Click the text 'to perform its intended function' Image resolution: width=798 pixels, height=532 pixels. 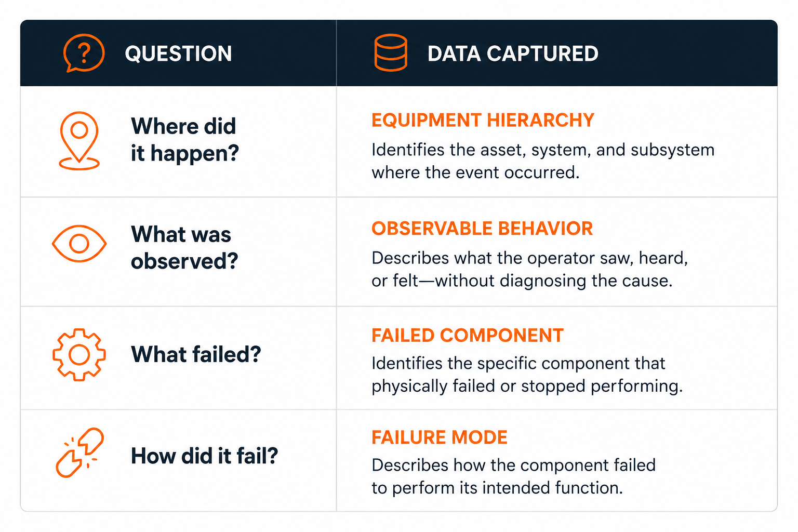(497, 488)
